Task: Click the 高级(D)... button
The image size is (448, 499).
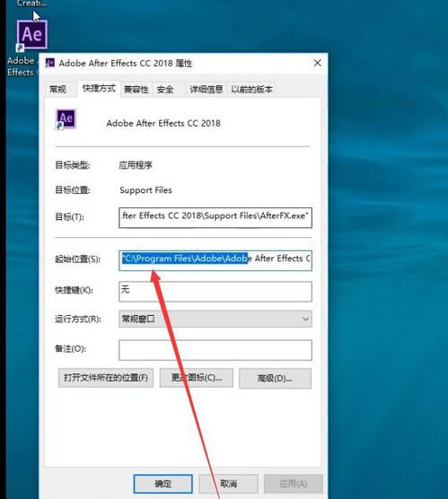Action: coord(275,378)
